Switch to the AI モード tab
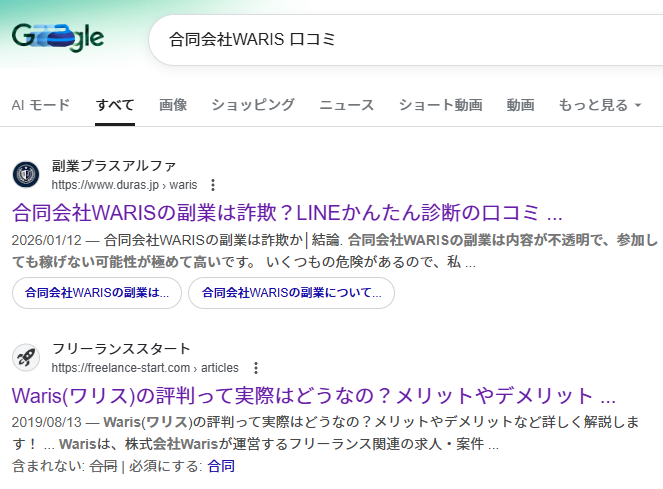The height and width of the screenshot is (489, 663). [x=41, y=105]
